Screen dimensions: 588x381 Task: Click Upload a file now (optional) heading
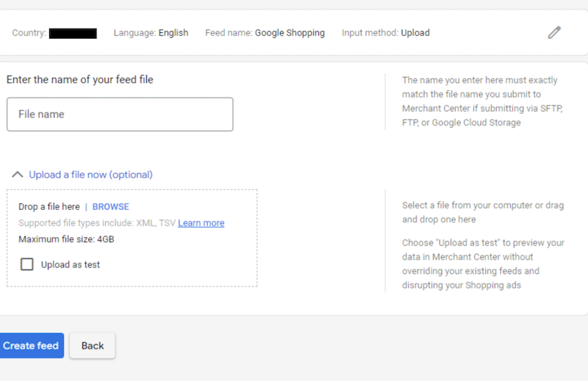tap(90, 175)
